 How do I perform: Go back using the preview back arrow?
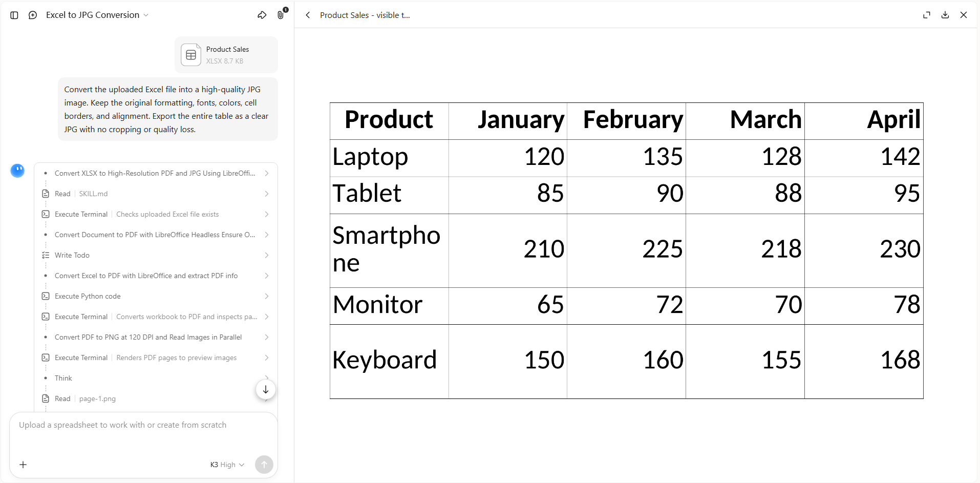308,15
